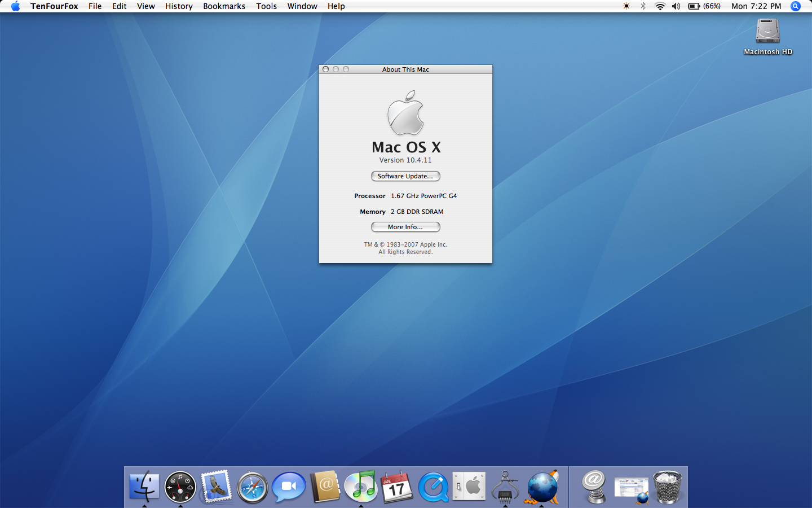Click the Apple logo in About This Mac

click(405, 113)
